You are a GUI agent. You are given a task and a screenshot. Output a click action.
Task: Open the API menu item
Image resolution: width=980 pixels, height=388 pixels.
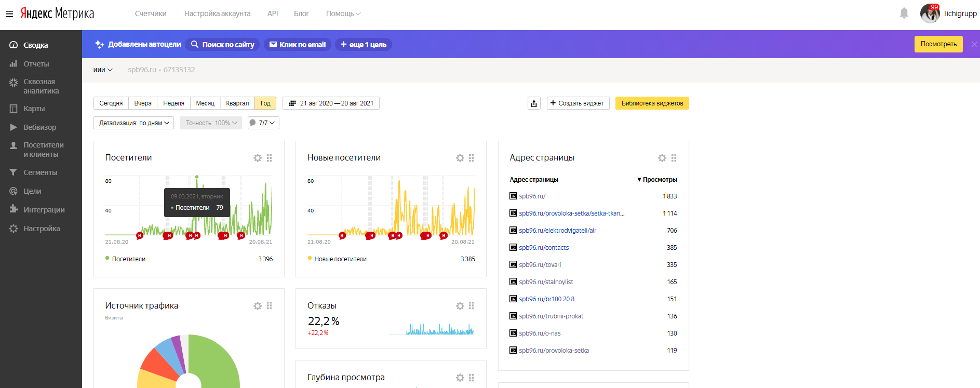pyautogui.click(x=273, y=14)
